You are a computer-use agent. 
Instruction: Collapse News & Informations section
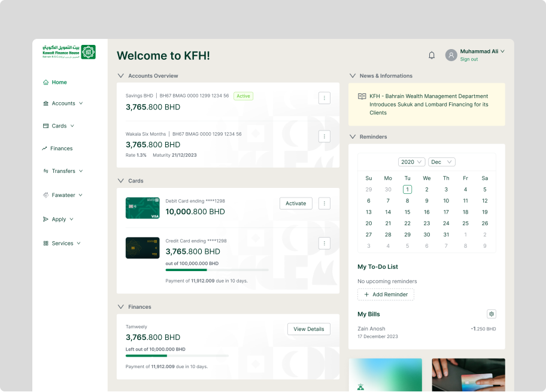tap(353, 75)
